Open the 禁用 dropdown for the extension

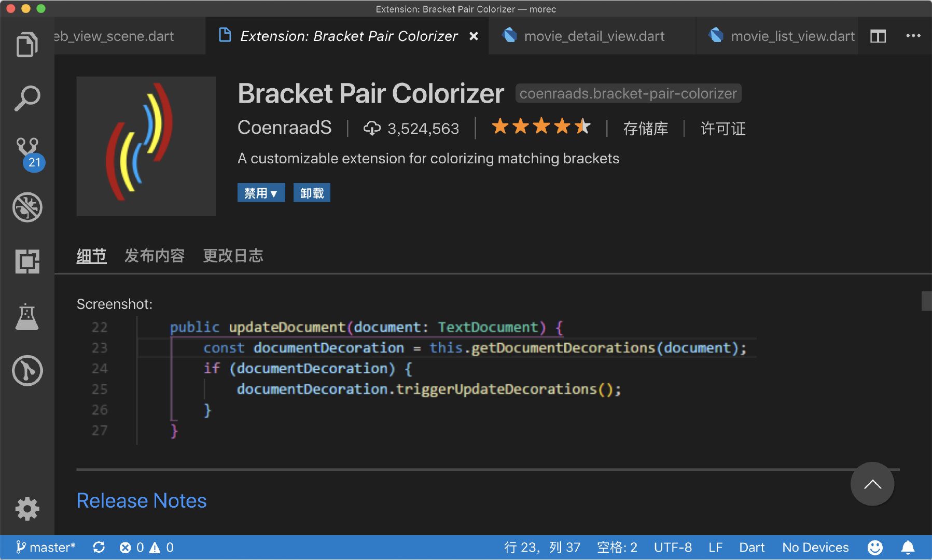coord(261,192)
